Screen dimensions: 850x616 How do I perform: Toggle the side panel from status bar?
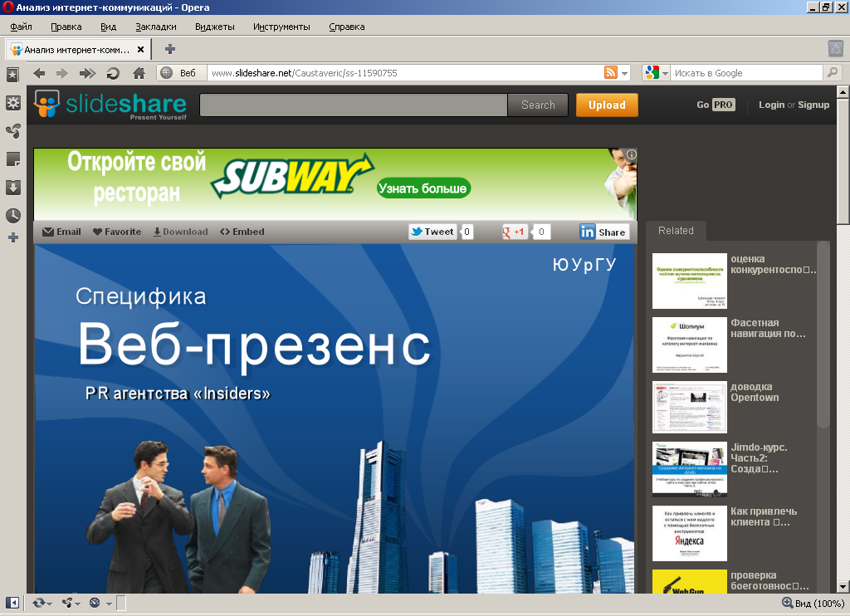(x=12, y=603)
